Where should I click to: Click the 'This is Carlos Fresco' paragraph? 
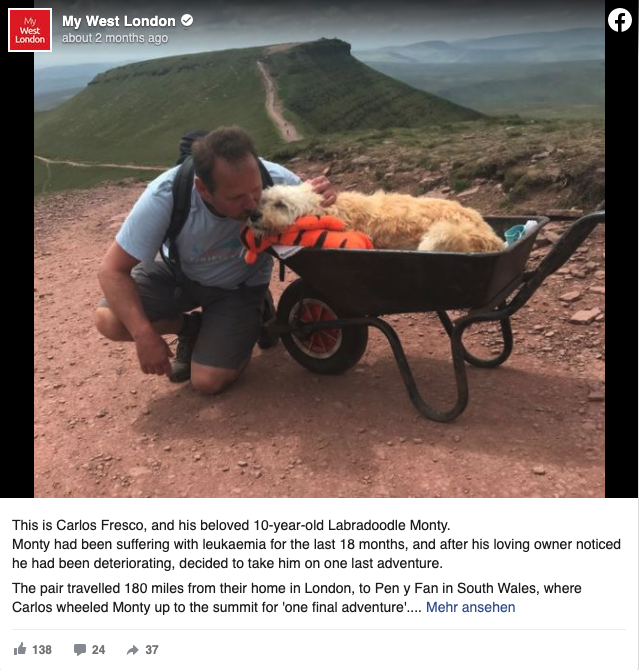coord(231,525)
